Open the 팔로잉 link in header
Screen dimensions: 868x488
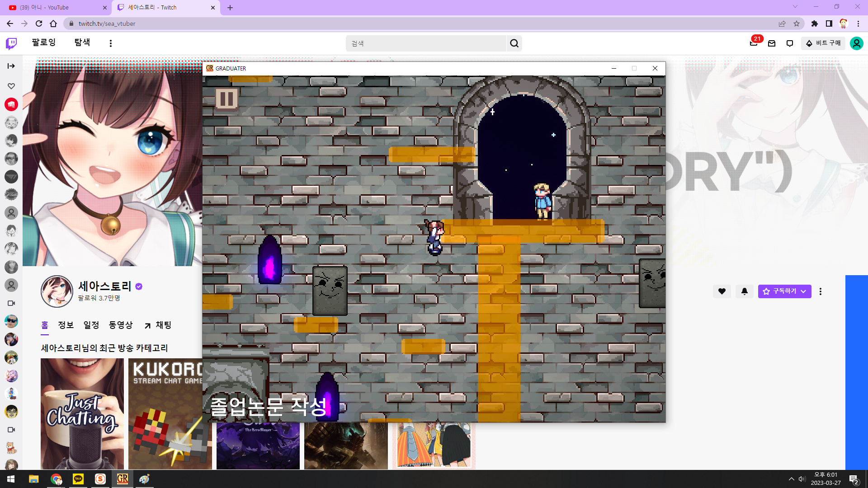point(44,42)
